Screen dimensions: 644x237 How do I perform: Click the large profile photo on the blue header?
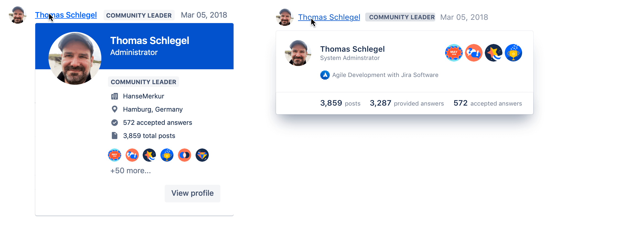(75, 58)
